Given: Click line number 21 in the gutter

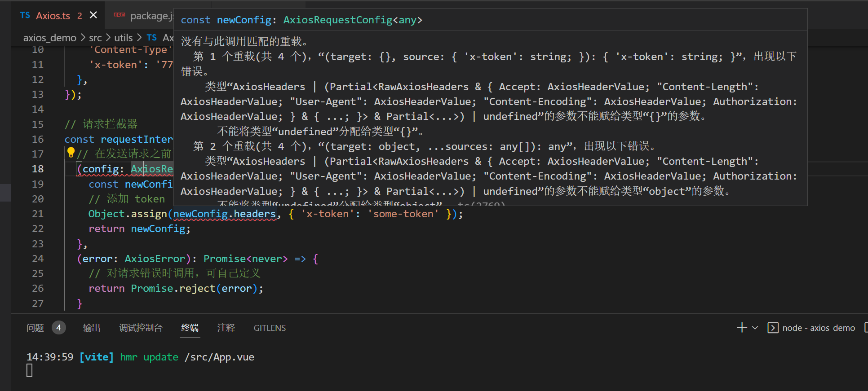Looking at the screenshot, I should pyautogui.click(x=38, y=214).
